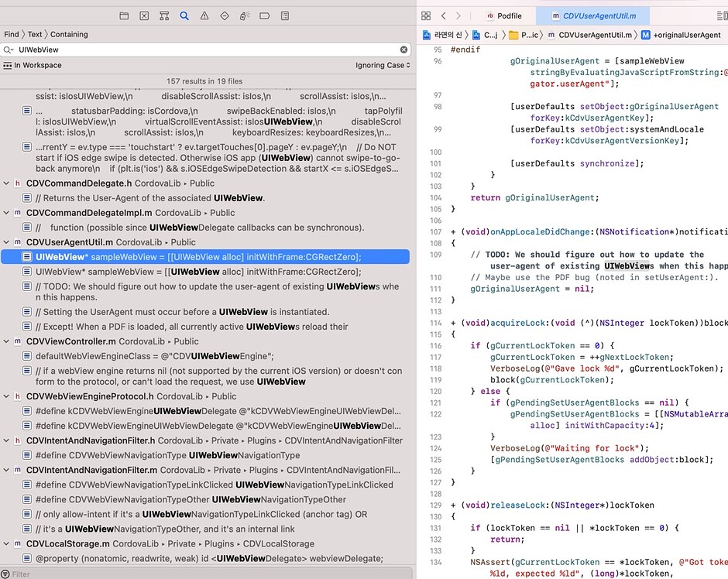Collapse CDVIntentAndNavigationFilter.m results group
728x579 pixels.
pos(6,470)
